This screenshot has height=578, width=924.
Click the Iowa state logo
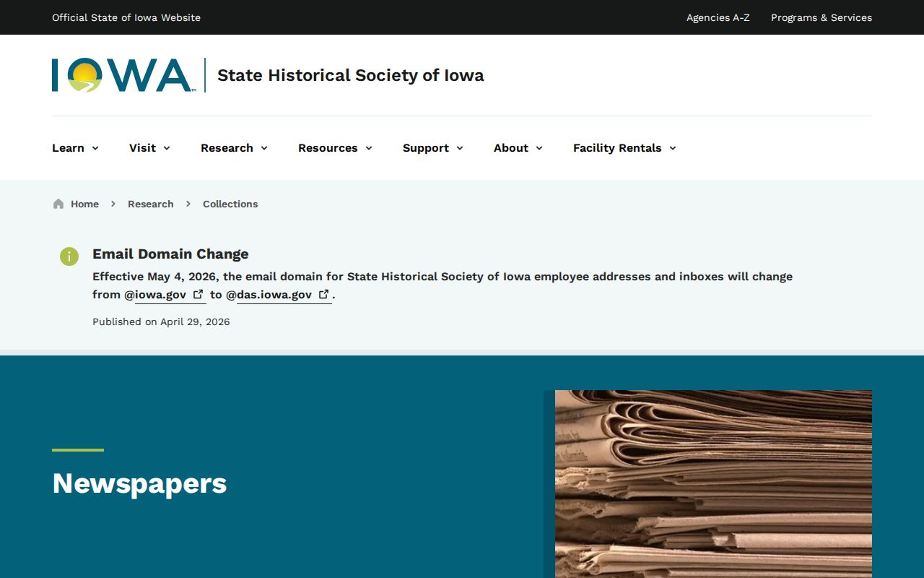pos(123,75)
